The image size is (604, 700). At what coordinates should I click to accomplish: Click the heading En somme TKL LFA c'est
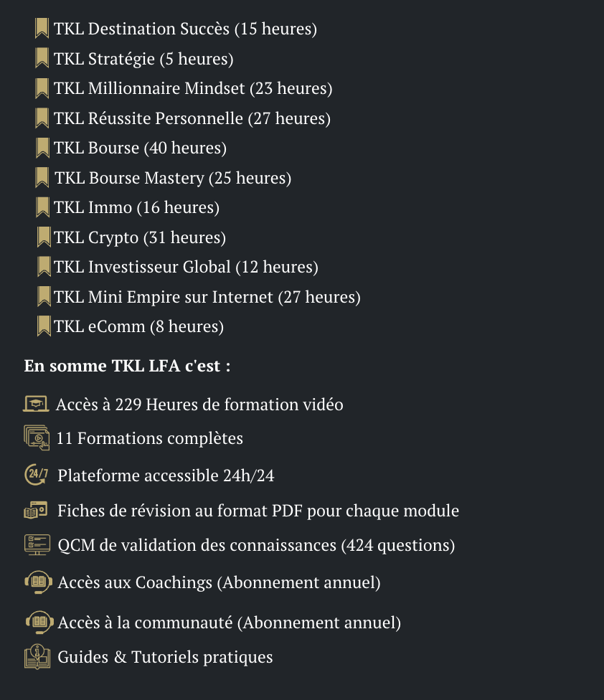coord(127,366)
